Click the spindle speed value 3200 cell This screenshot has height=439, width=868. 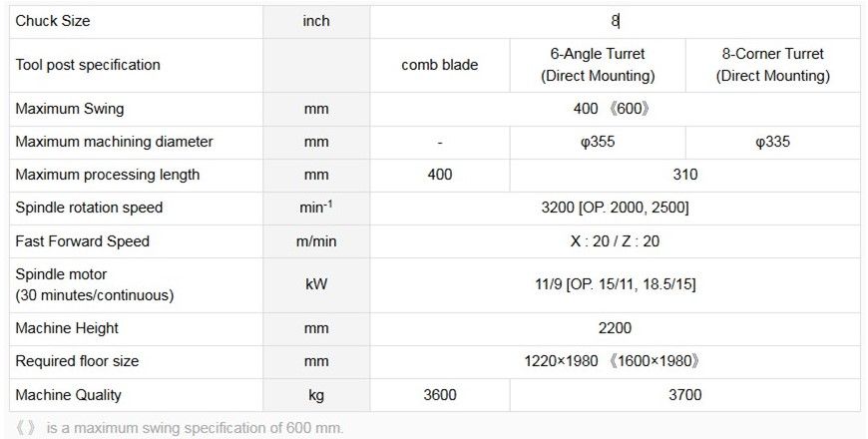[x=612, y=208]
